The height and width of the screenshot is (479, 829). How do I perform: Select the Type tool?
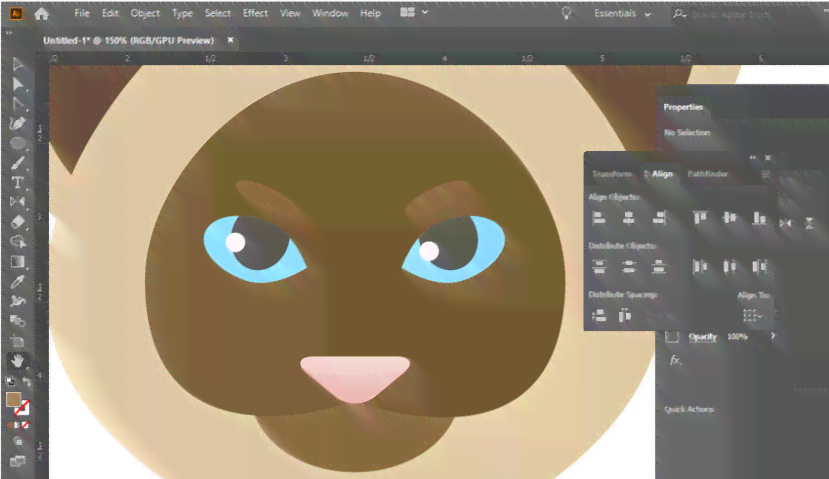coord(17,183)
